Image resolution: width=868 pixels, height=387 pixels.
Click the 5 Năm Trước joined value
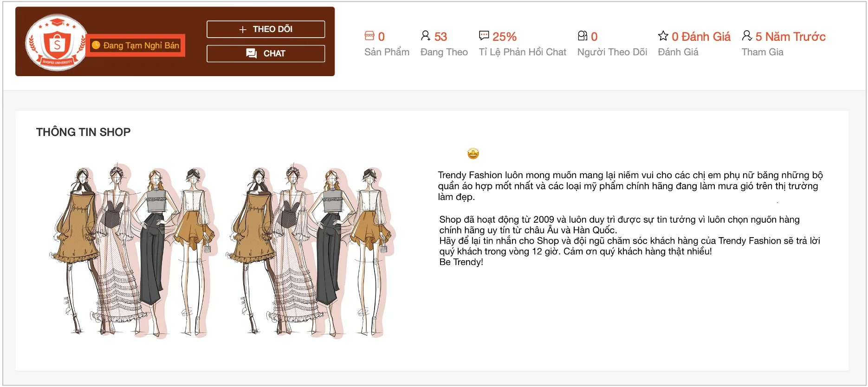pyautogui.click(x=790, y=37)
